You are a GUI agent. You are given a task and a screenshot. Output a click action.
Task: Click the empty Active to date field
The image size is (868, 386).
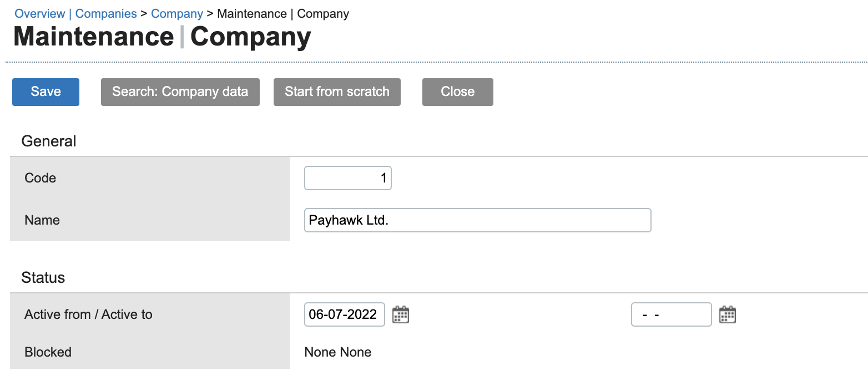pos(671,314)
